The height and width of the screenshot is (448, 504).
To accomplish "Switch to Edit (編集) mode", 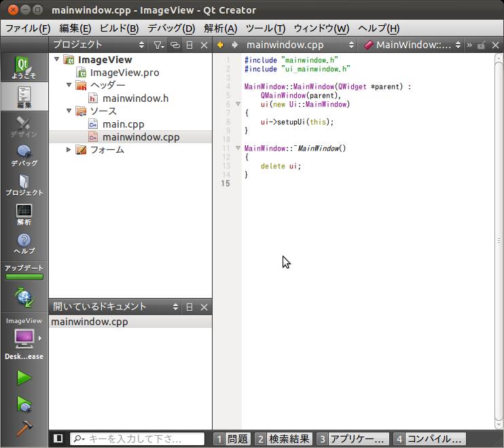I will [24, 96].
